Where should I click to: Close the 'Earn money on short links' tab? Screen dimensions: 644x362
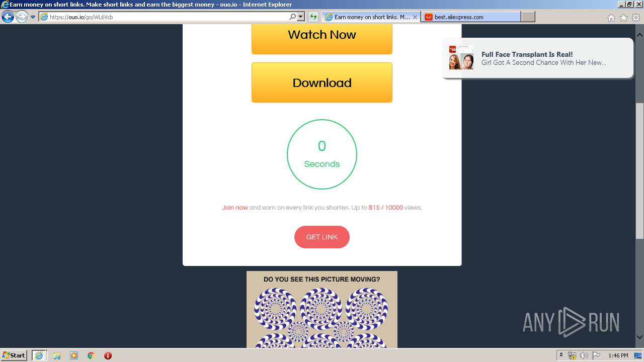click(x=415, y=17)
